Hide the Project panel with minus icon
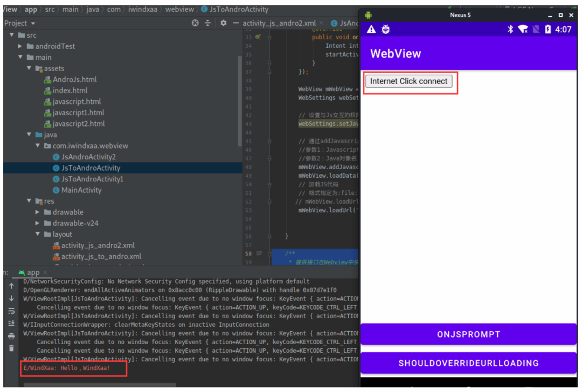Viewport: 582px width, 392px height. pos(235,23)
